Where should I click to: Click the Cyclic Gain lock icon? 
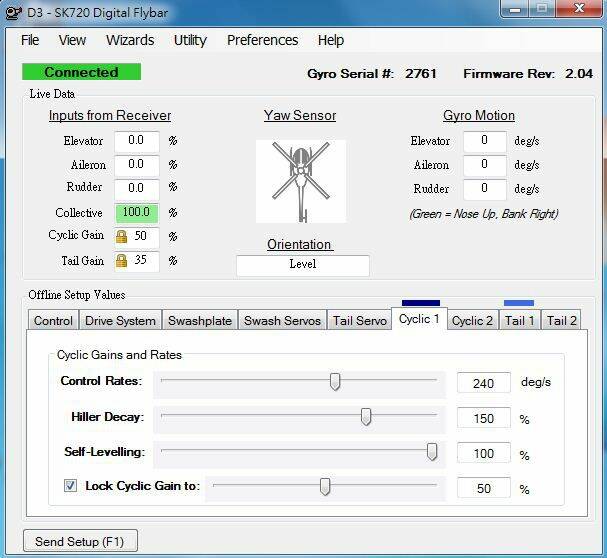tap(121, 237)
